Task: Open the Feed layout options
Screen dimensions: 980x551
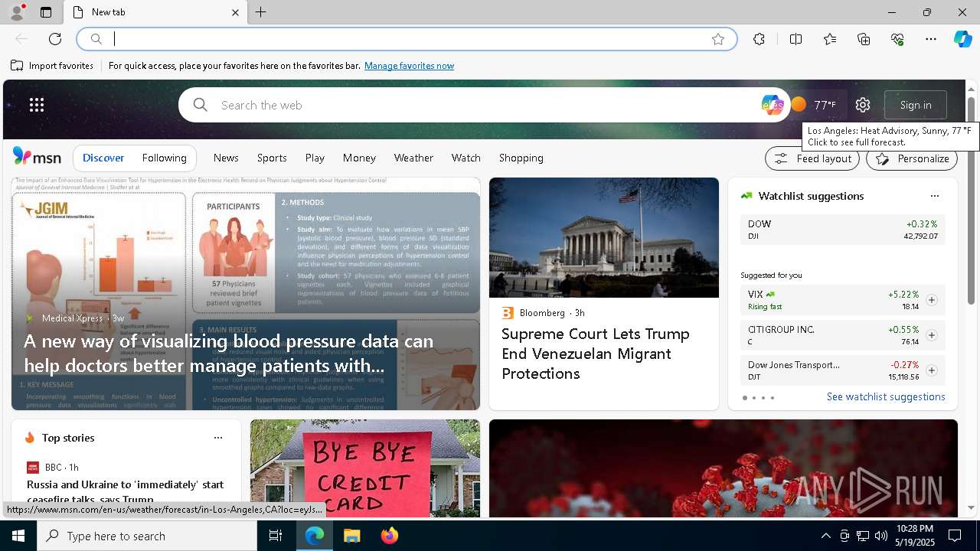Action: [x=813, y=158]
